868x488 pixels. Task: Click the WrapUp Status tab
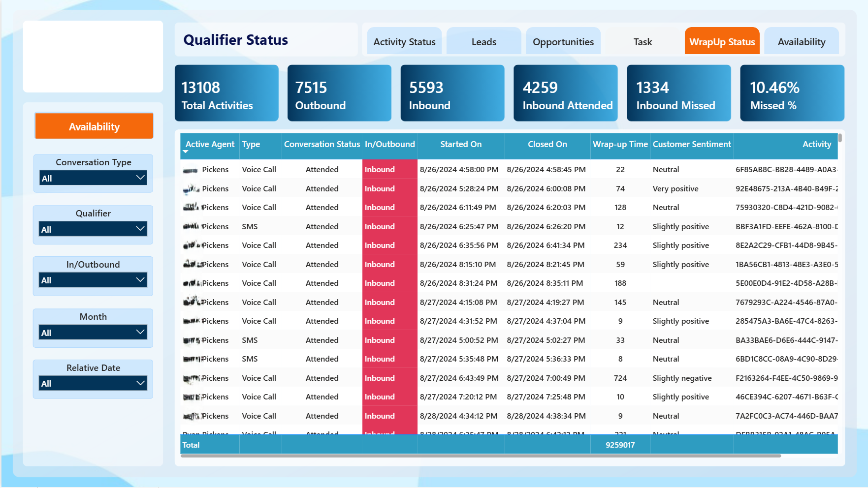722,41
